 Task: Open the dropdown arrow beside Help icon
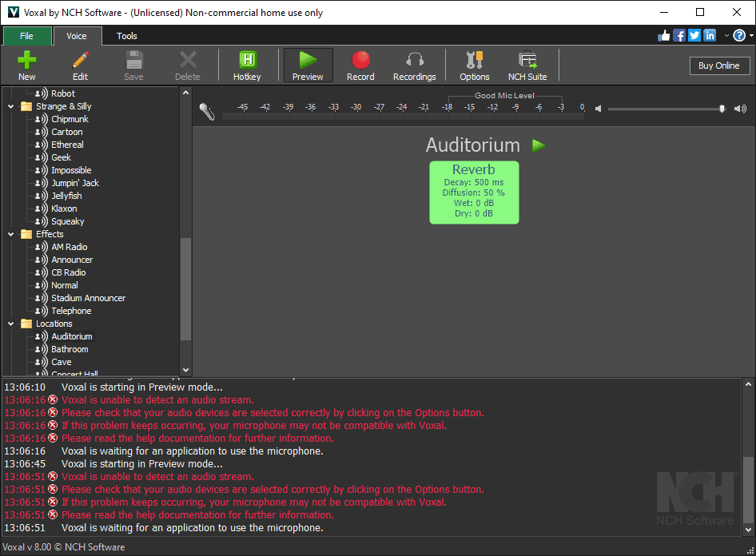click(x=751, y=36)
